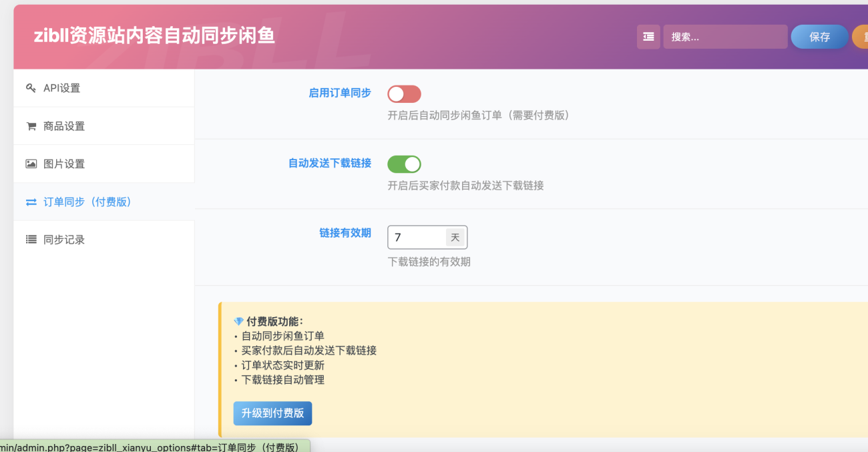The width and height of the screenshot is (868, 452).
Task: Click the exchange arrows icon for 订单同步
Action: tap(31, 202)
